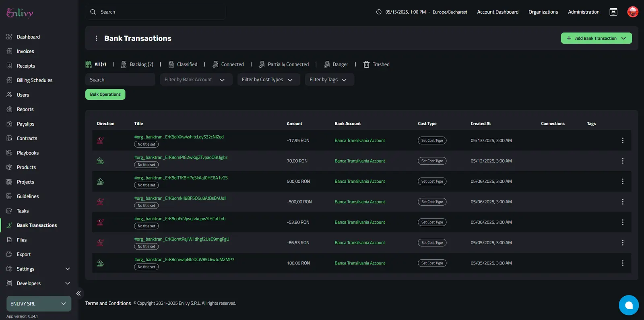Click the Bulk Operations button
644x320 pixels.
coord(105,94)
